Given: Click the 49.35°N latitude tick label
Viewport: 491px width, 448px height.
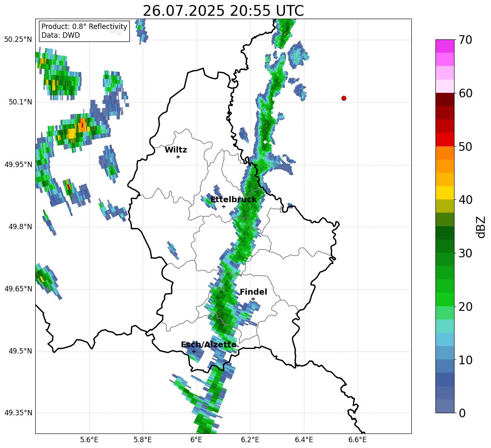Looking at the screenshot, I should [18, 413].
